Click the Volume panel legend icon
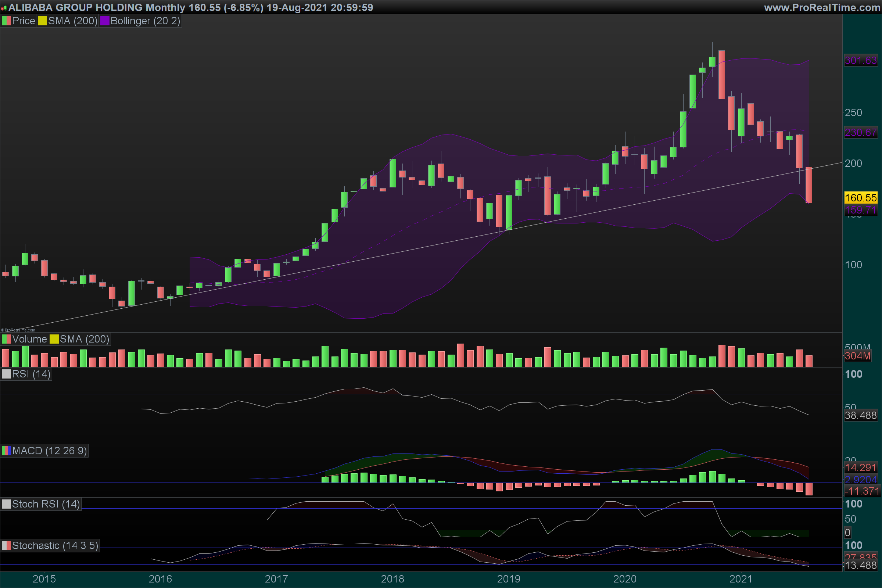Image resolution: width=882 pixels, height=588 pixels. pyautogui.click(x=6, y=339)
